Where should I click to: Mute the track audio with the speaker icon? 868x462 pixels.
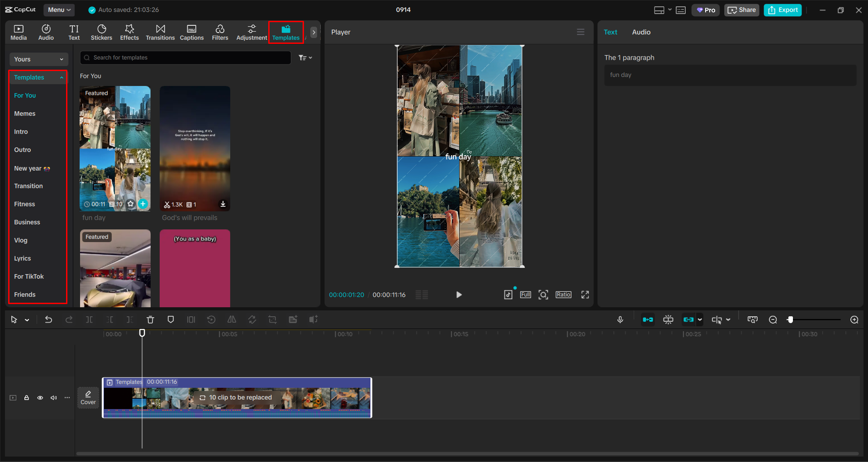tap(53, 398)
